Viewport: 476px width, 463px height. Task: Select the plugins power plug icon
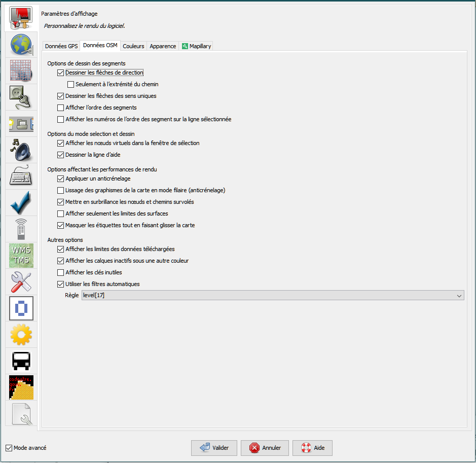click(x=21, y=97)
